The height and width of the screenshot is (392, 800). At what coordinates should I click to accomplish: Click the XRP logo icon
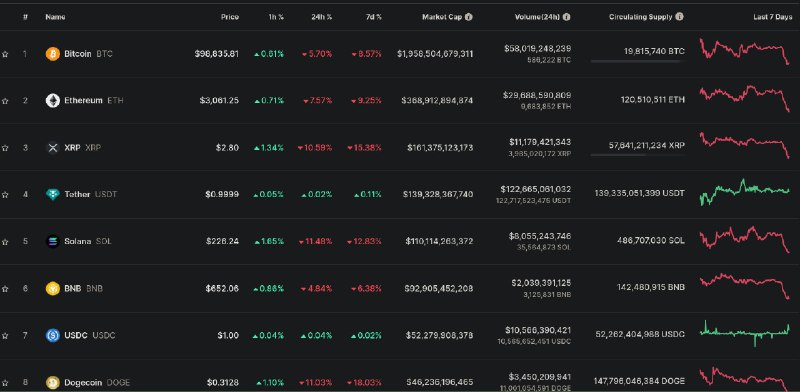pos(53,148)
